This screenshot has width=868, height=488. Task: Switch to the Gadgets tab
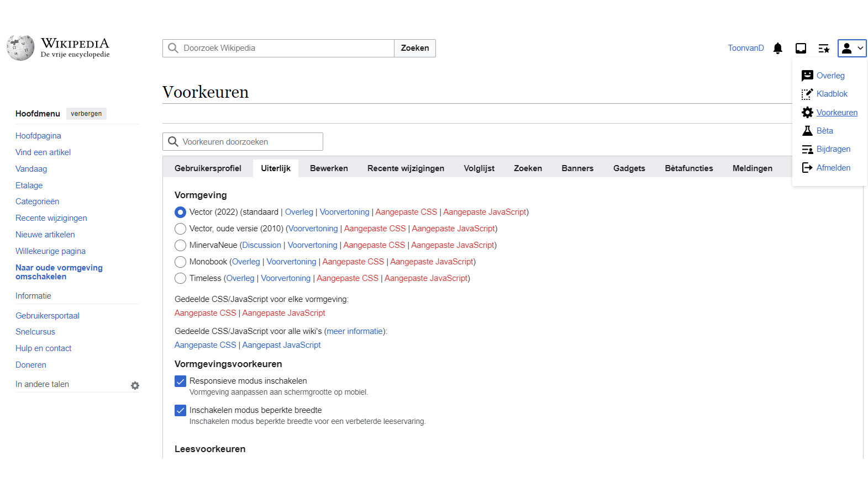(x=629, y=168)
